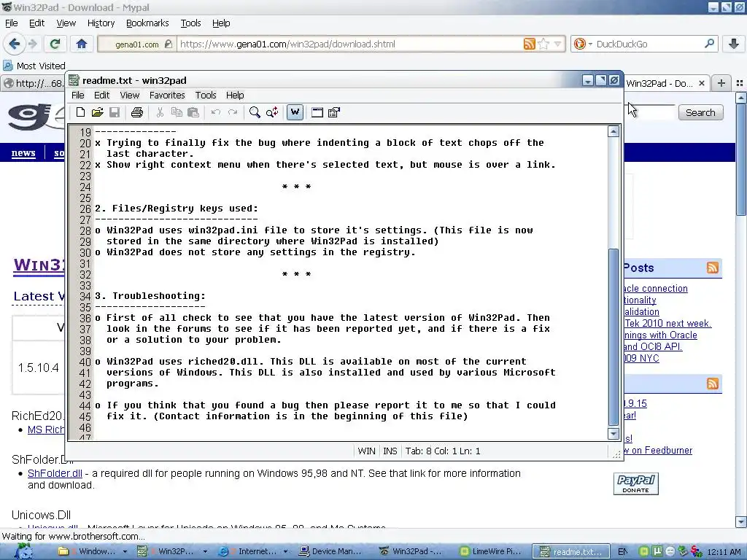Save the file using win32pad floppy icon
The width and height of the screenshot is (747, 560).
115,112
